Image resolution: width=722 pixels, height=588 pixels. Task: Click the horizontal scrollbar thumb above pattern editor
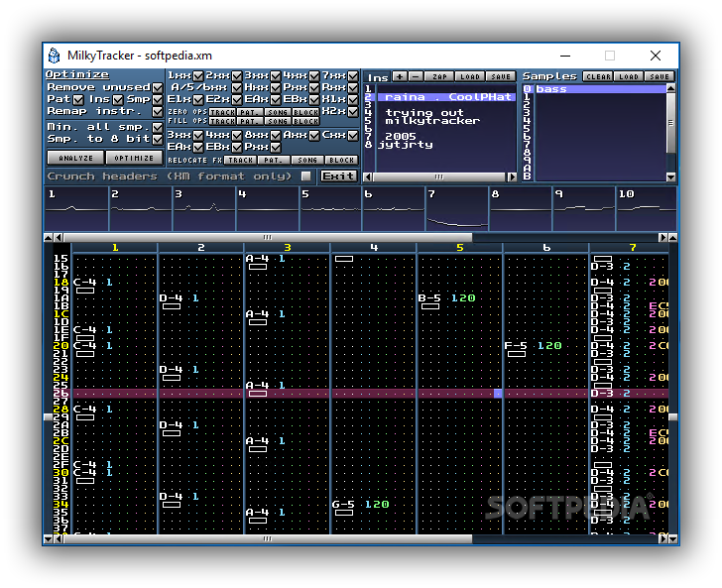tap(268, 237)
